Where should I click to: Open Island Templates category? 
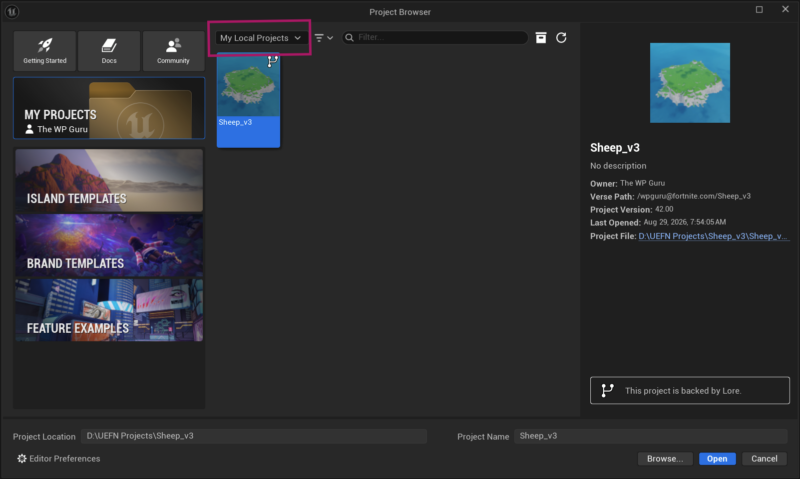point(109,180)
